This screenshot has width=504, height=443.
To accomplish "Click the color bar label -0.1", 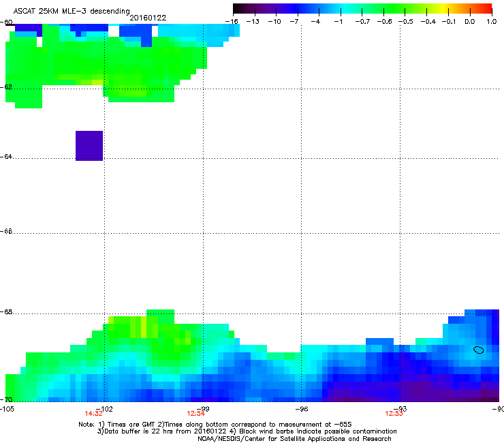I will point(449,22).
